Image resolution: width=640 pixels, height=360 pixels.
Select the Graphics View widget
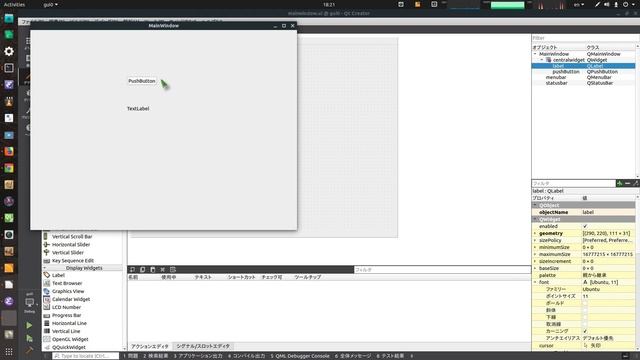(x=64, y=291)
